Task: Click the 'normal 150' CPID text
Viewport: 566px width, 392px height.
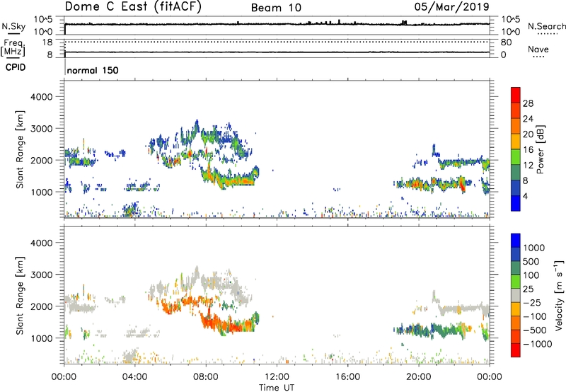Action: click(93, 70)
